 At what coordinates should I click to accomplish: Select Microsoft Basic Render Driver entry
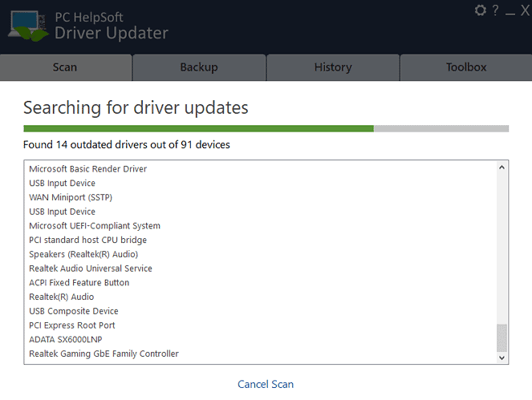(x=88, y=169)
